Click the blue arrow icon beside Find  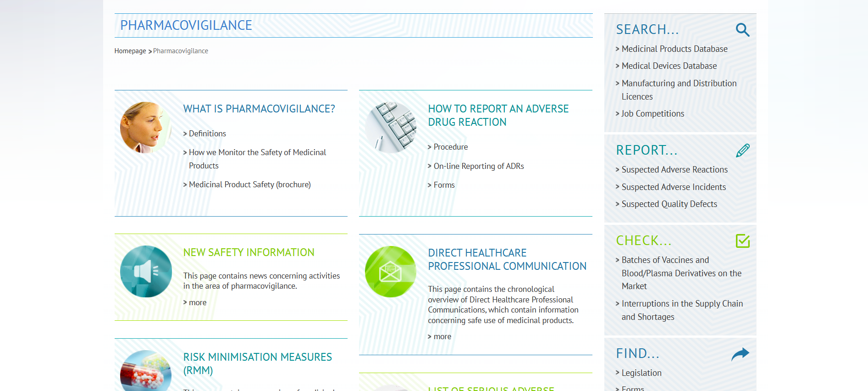pyautogui.click(x=740, y=354)
